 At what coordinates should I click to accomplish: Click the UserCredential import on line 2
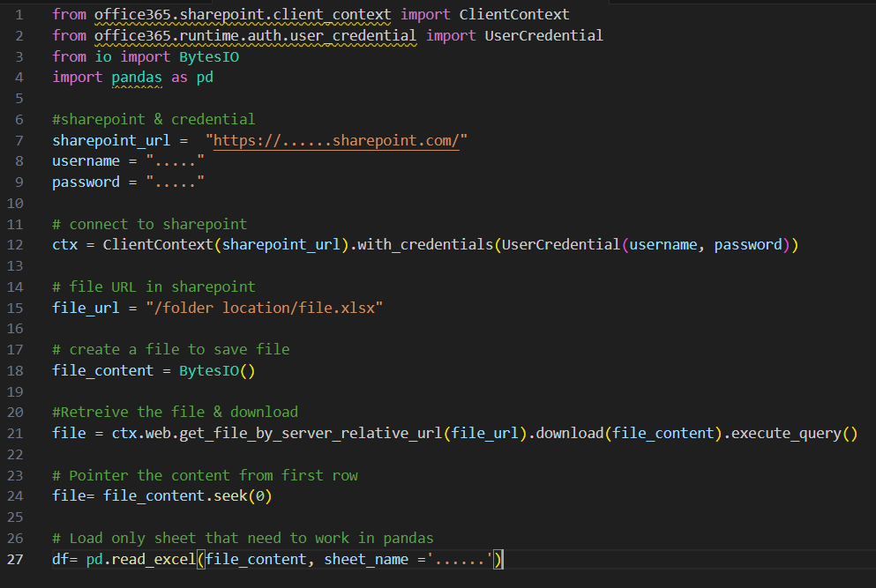tap(544, 35)
